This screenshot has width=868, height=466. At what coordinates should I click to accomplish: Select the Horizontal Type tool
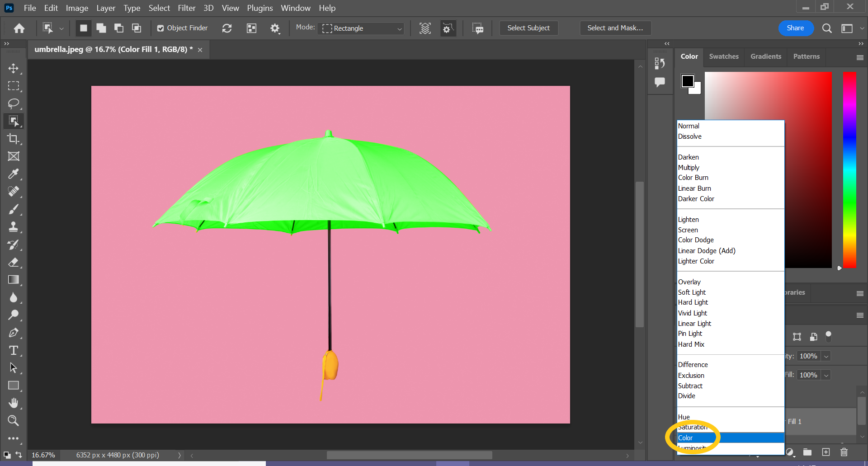(x=14, y=350)
